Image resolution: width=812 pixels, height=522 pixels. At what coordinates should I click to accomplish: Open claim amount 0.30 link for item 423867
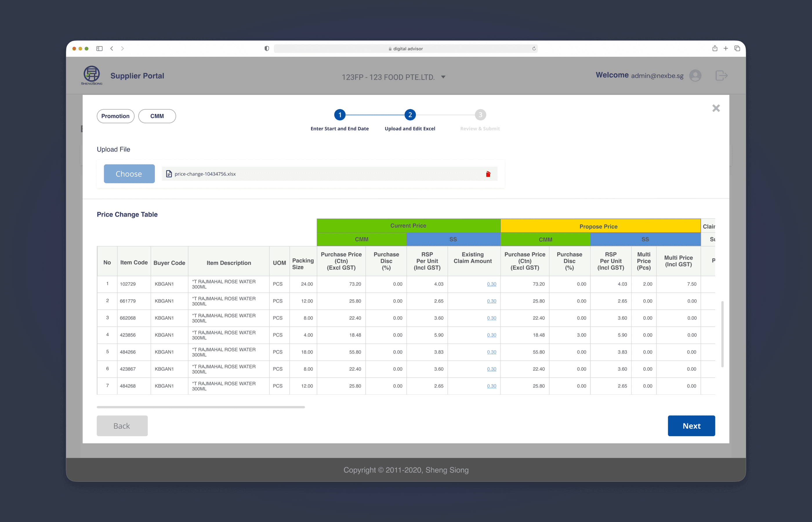pyautogui.click(x=491, y=369)
